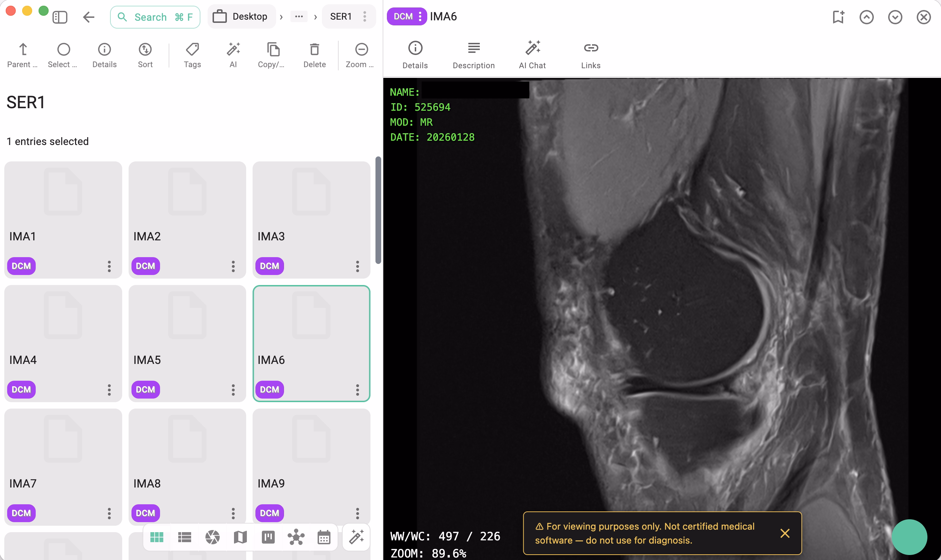Switch to graph network view
Viewport: 941px width, 560px height.
296,537
